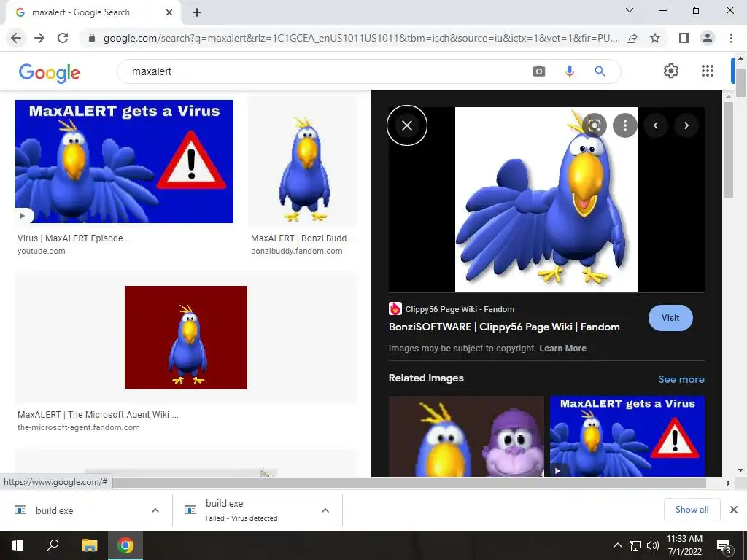This screenshot has height=560, width=747.
Task: Open File Explorer from taskbar
Action: click(89, 545)
